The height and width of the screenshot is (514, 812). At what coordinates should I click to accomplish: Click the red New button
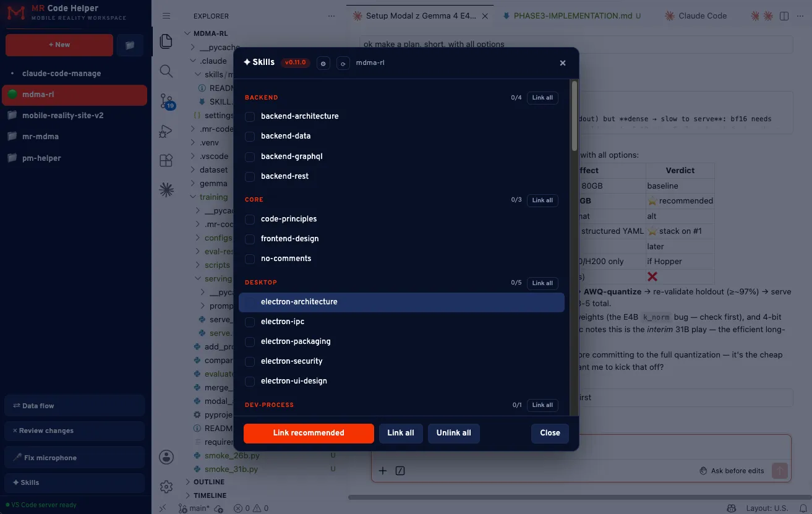click(x=59, y=45)
